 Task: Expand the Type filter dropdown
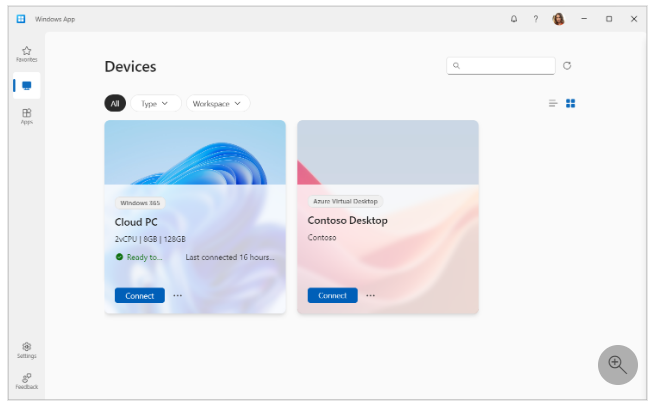[x=156, y=104]
